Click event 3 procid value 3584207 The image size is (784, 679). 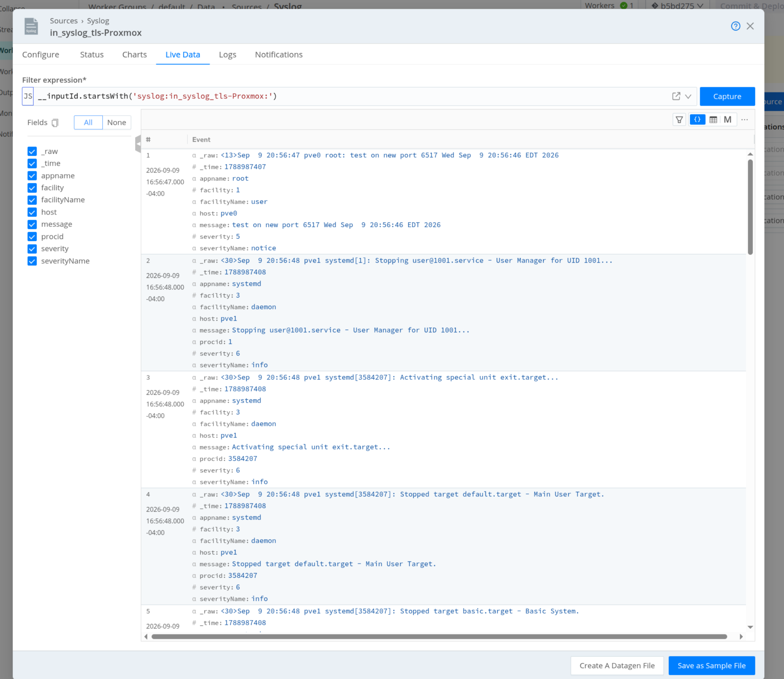pyautogui.click(x=243, y=459)
